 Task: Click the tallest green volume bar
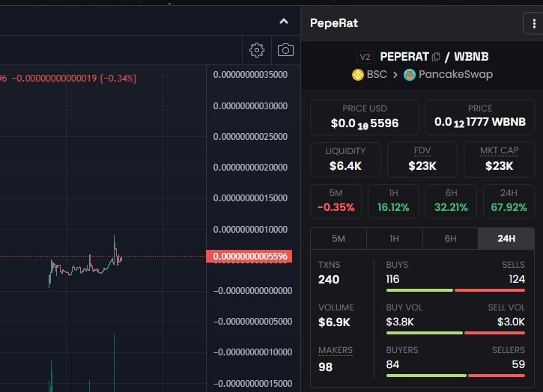click(115, 363)
